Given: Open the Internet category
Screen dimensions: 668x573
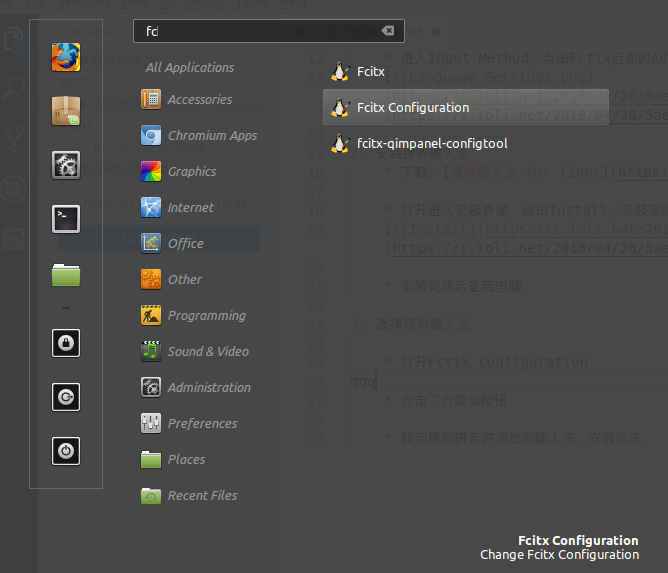Looking at the screenshot, I should pos(178,207).
